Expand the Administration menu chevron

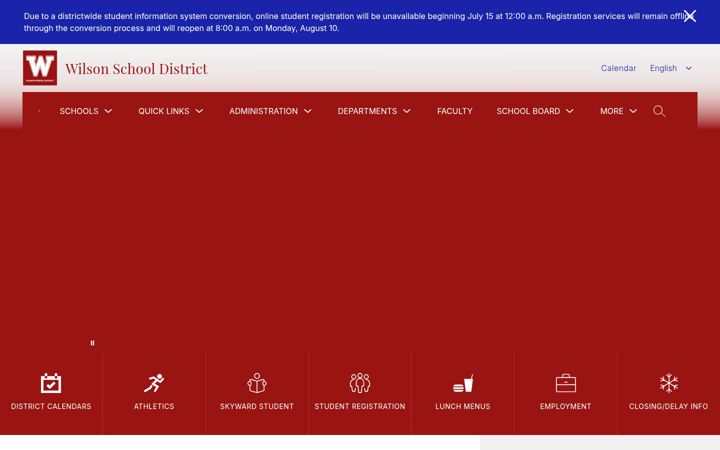[308, 111]
